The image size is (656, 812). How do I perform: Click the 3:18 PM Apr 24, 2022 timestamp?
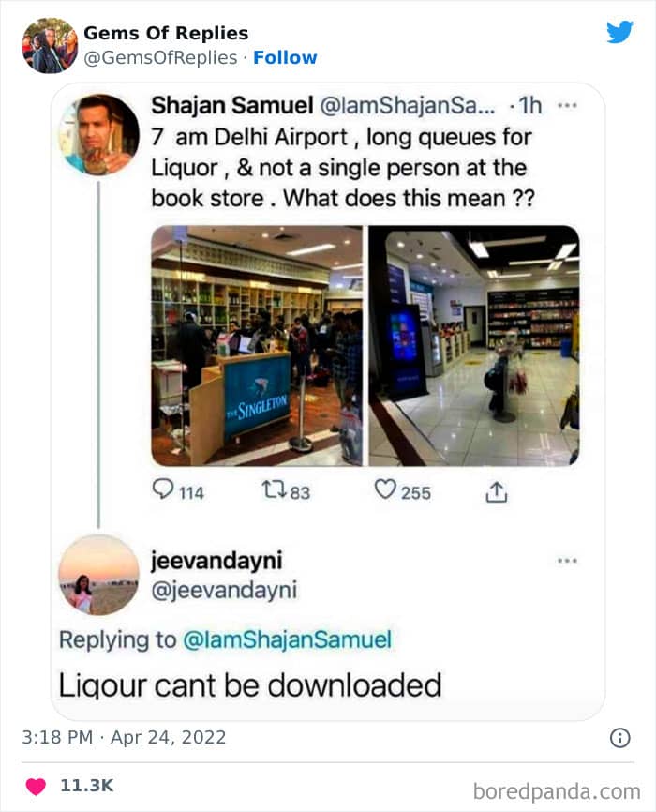tap(124, 737)
